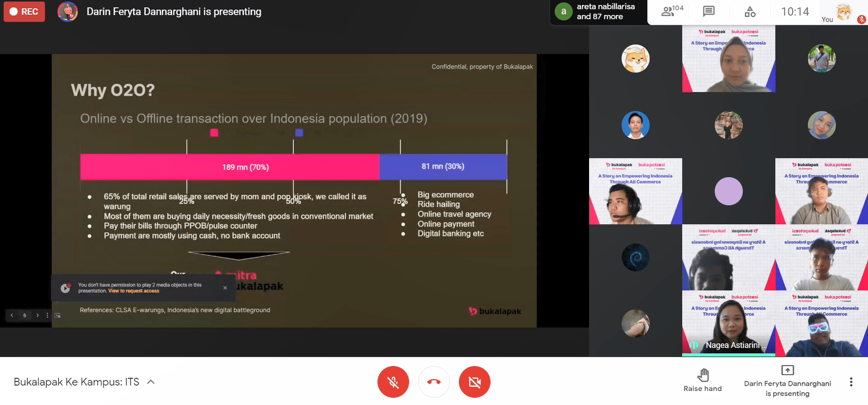Click the slide media playback icon

(57, 316)
